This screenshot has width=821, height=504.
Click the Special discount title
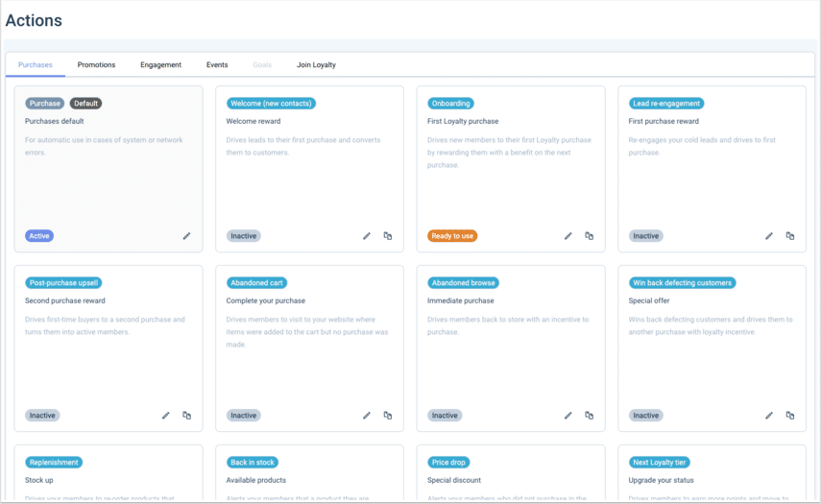(454, 480)
